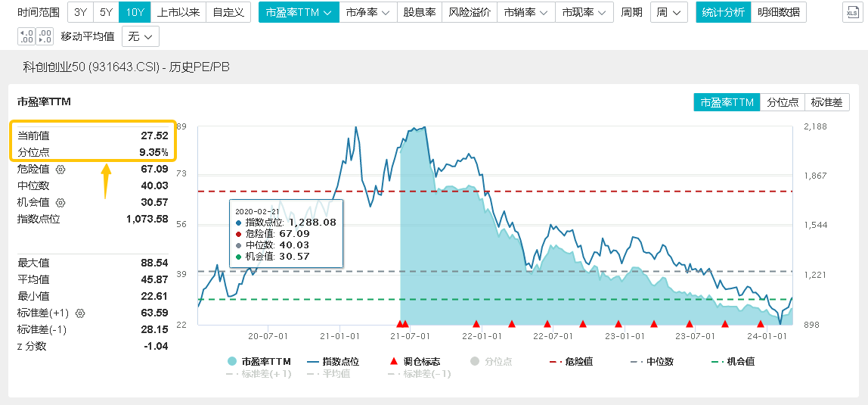Viewport: 868px width, 405px height.
Task: Select the 标准差 chart tab
Action: pos(826,102)
